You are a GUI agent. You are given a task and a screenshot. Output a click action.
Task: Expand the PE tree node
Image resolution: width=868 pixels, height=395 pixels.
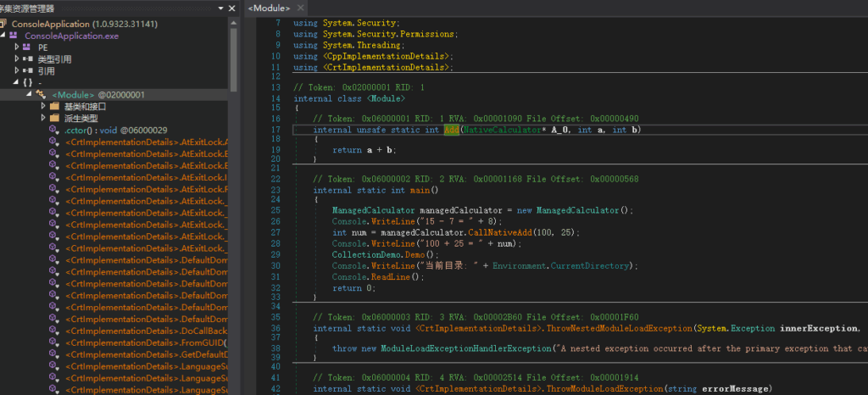click(16, 47)
